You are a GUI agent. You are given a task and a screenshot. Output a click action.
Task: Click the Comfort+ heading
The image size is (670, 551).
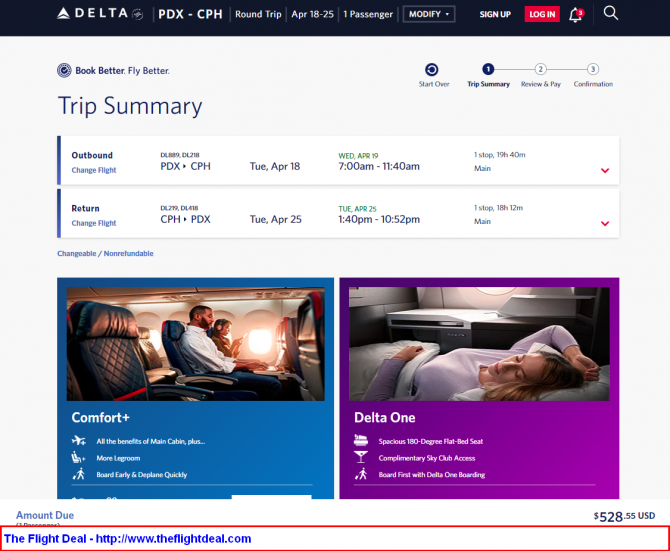(100, 417)
